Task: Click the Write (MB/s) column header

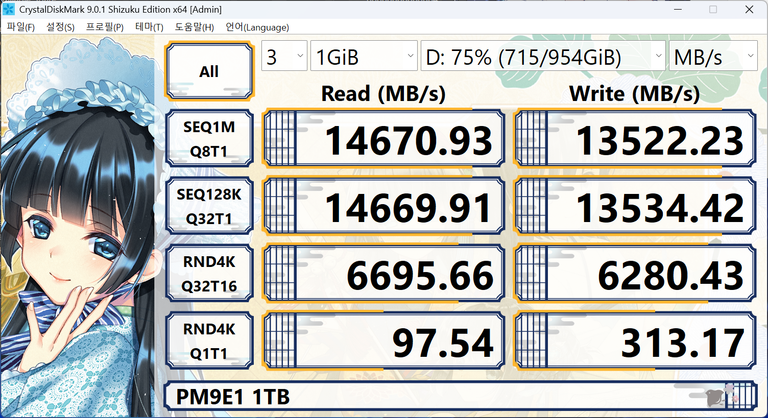Action: coord(635,94)
